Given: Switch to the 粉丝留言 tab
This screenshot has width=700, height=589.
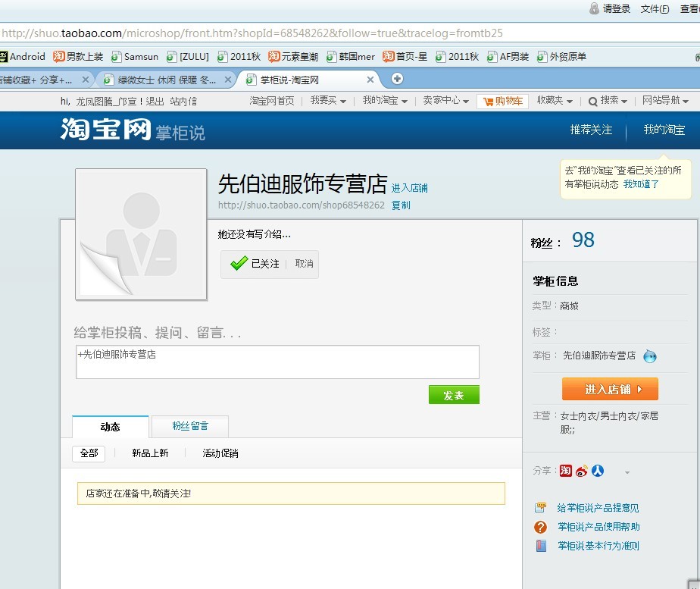Looking at the screenshot, I should coord(190,427).
